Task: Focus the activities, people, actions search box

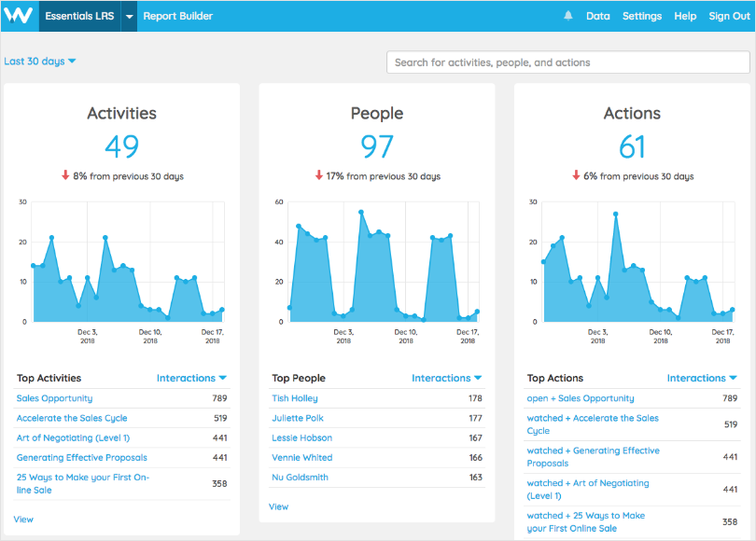Action: point(568,62)
